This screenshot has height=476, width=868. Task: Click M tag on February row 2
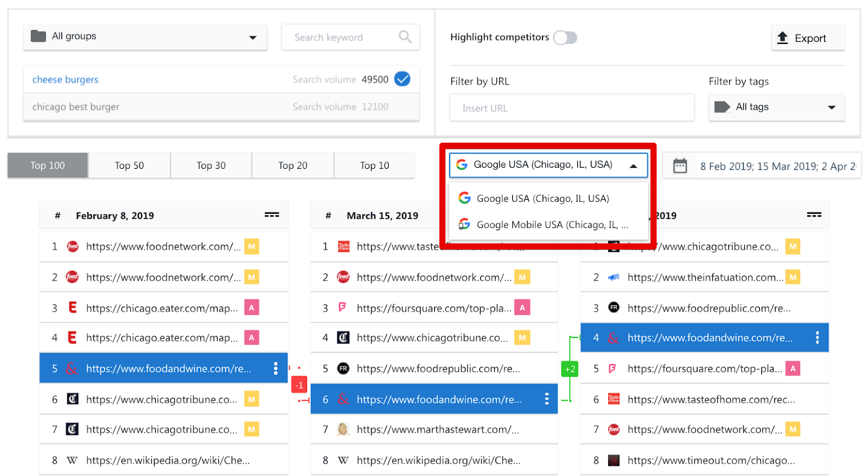(x=252, y=277)
